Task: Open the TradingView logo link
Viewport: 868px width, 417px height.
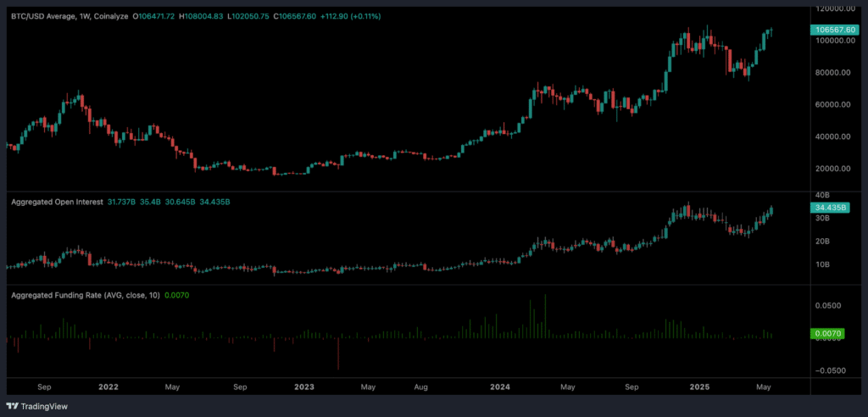Action: pos(36,406)
